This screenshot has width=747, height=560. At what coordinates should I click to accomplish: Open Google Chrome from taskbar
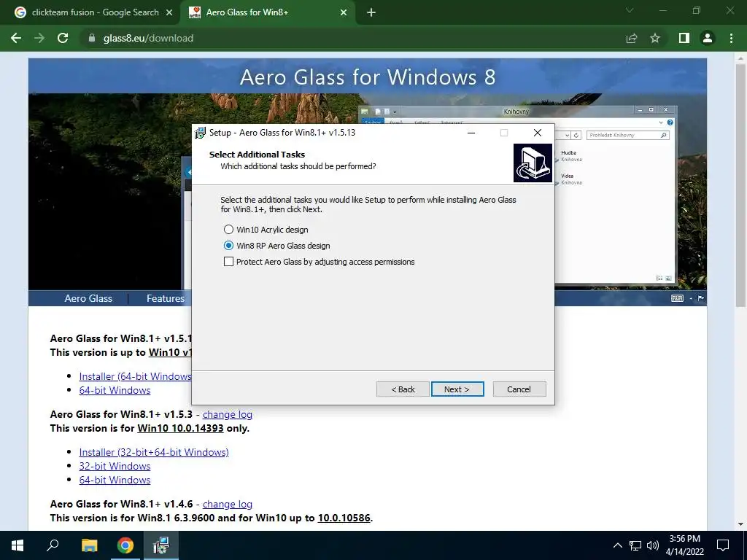click(125, 545)
